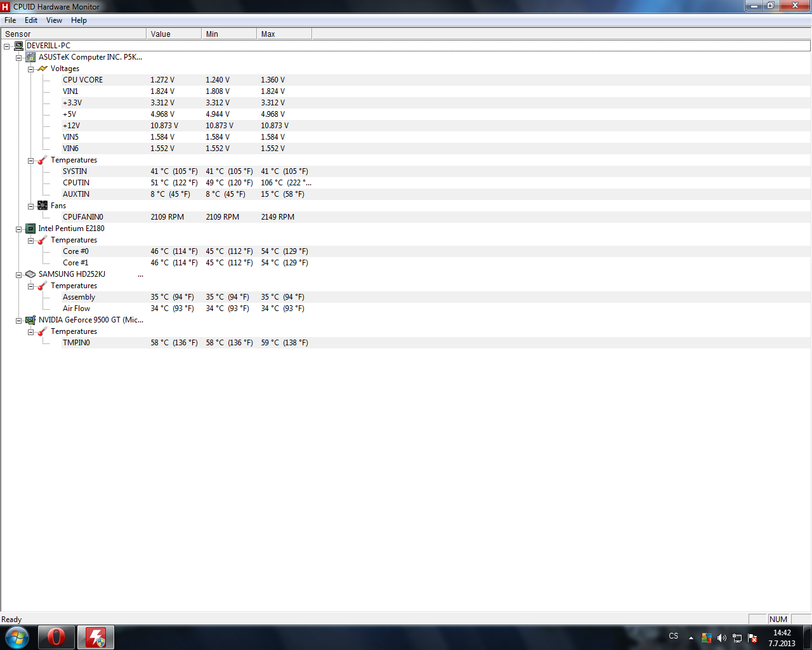Click the network tray icon
812x650 pixels.
pyautogui.click(x=737, y=638)
